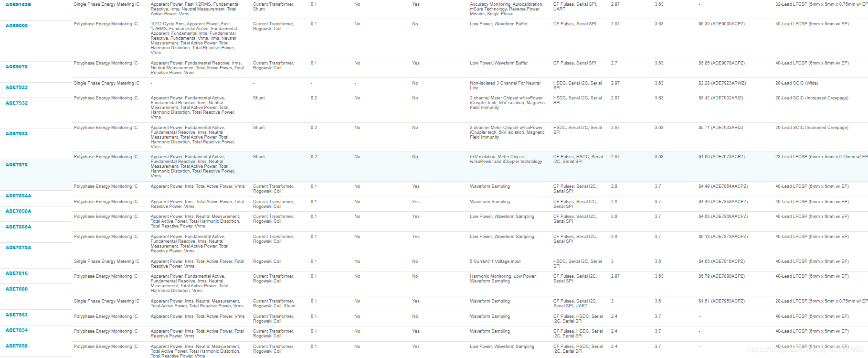
Task: Click 'Non-Isolated 3 Channel For Neutral Line' text
Action: coord(505,86)
